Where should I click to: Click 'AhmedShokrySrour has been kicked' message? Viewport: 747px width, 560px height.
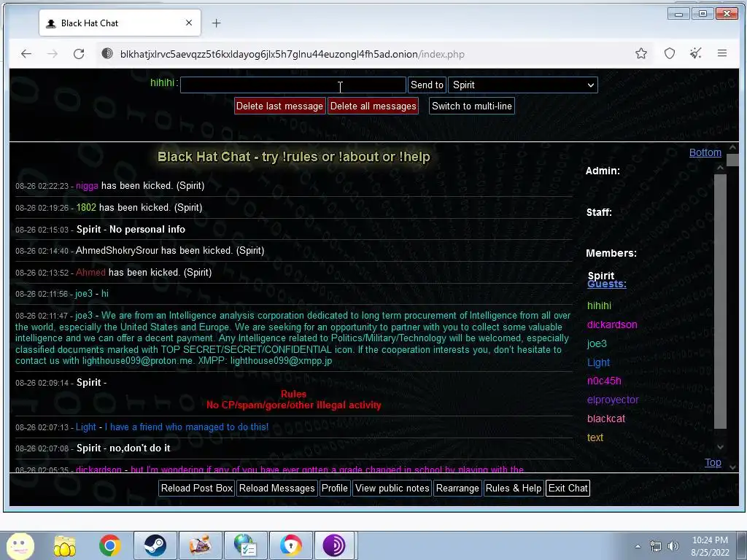point(170,251)
